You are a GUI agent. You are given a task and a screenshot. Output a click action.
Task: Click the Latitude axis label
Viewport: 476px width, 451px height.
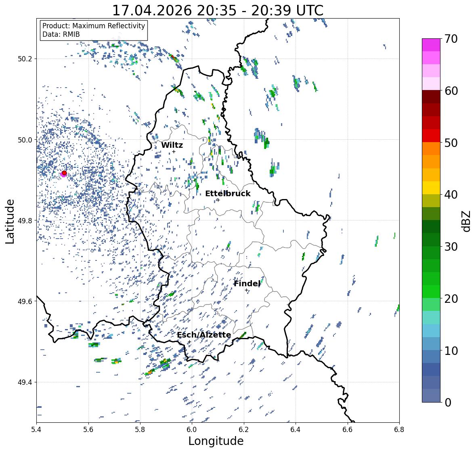tap(10, 221)
